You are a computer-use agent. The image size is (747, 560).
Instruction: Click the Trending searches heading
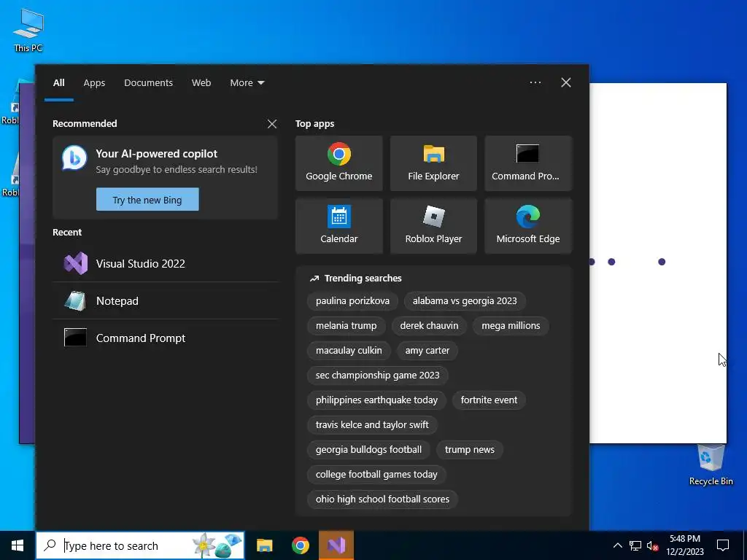pos(363,278)
